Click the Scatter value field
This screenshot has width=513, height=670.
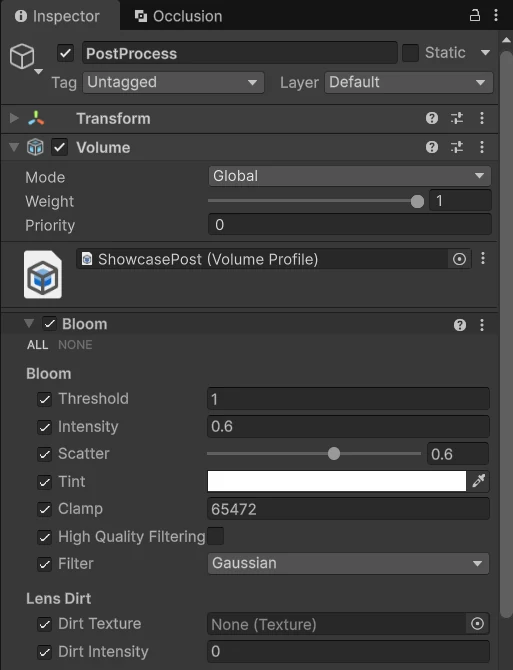[457, 454]
